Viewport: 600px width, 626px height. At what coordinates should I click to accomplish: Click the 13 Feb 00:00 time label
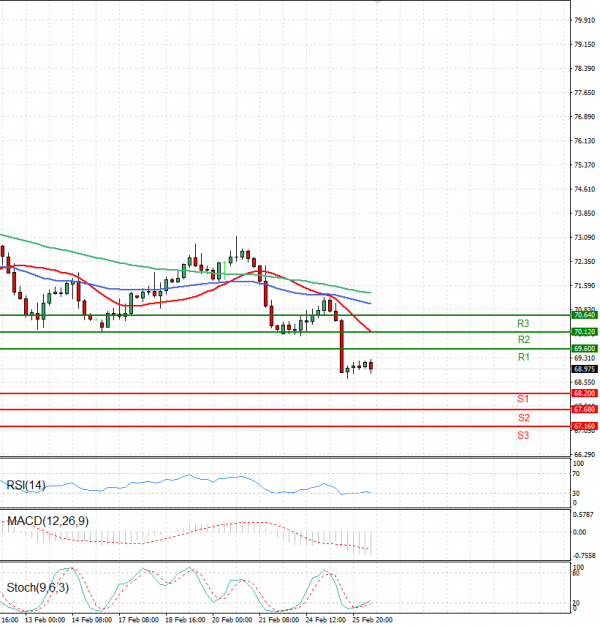pos(45,620)
